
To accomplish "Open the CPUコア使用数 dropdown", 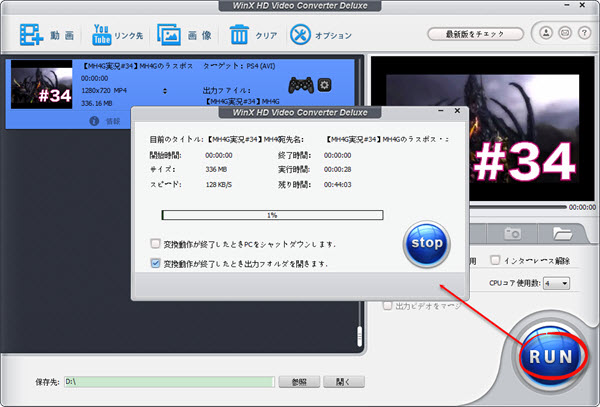I will pyautogui.click(x=556, y=283).
